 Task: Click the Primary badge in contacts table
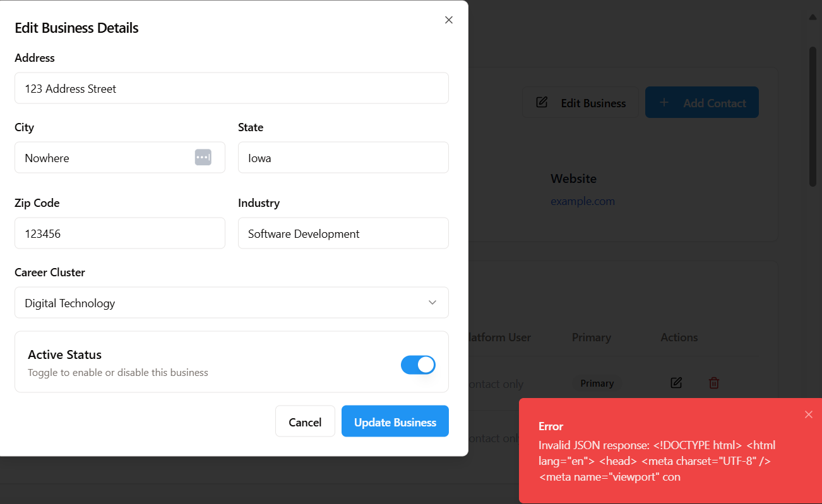[x=597, y=384]
